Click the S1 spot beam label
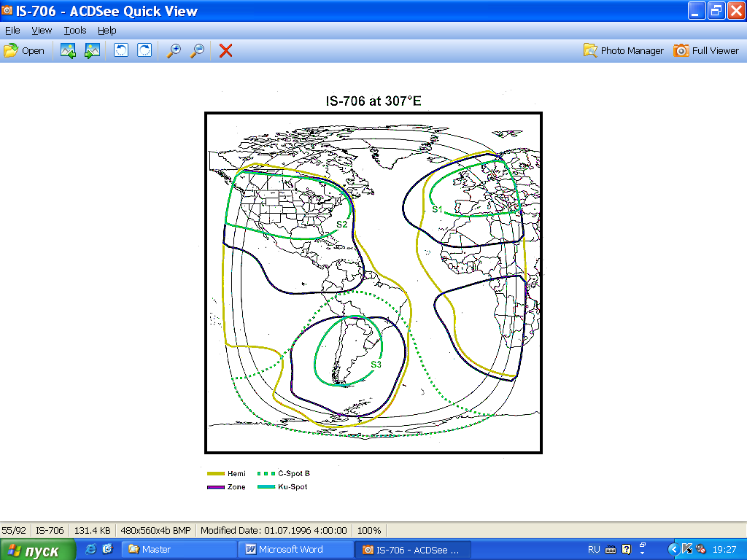This screenshot has height=560, width=747. coord(438,209)
